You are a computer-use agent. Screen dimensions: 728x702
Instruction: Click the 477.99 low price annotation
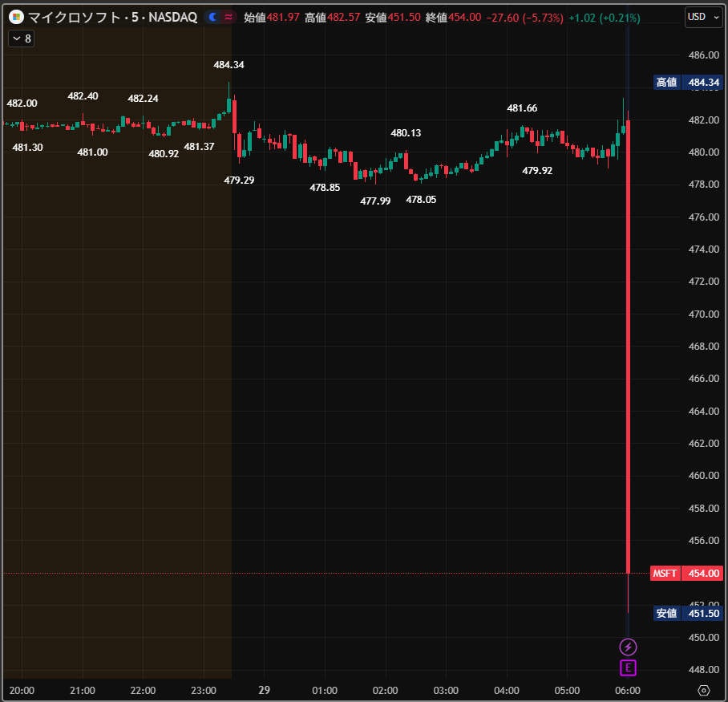375,201
